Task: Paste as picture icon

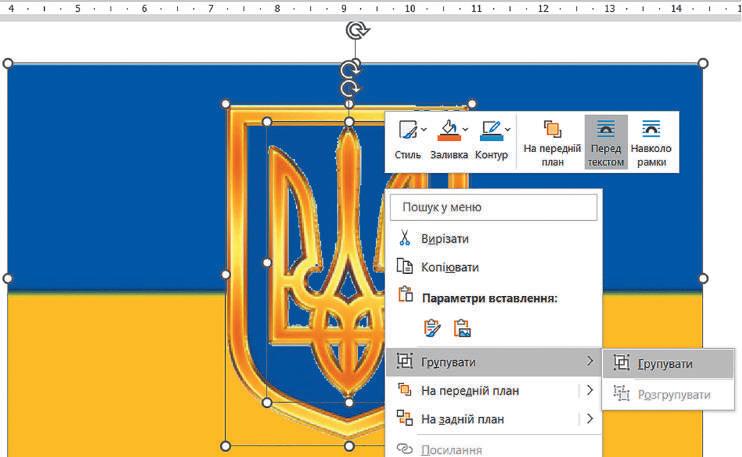Action: (462, 328)
